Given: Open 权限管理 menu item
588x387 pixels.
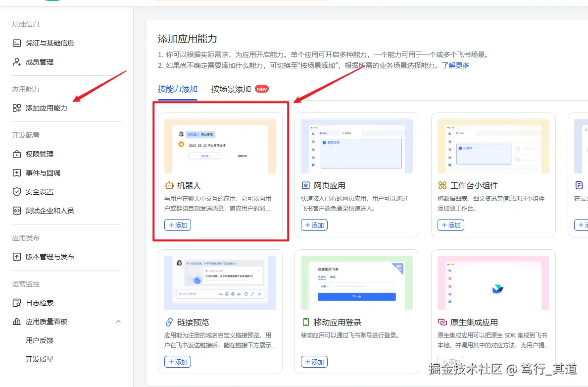Looking at the screenshot, I should [40, 154].
